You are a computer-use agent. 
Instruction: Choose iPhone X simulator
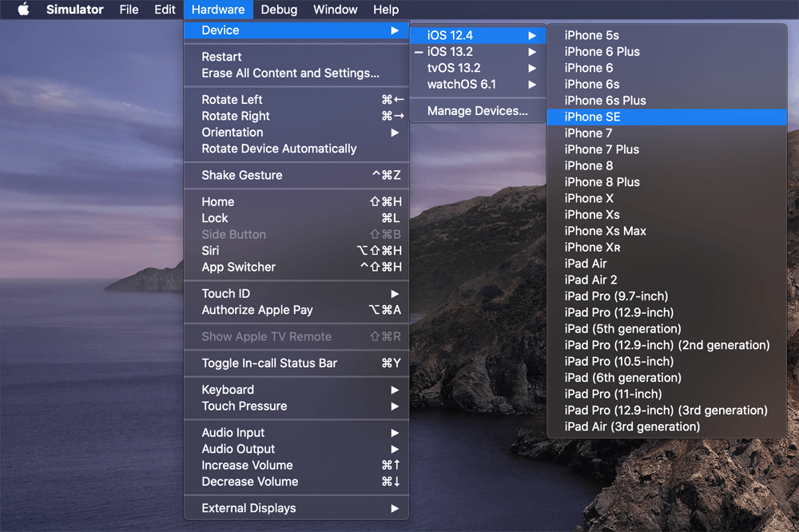tap(667, 198)
